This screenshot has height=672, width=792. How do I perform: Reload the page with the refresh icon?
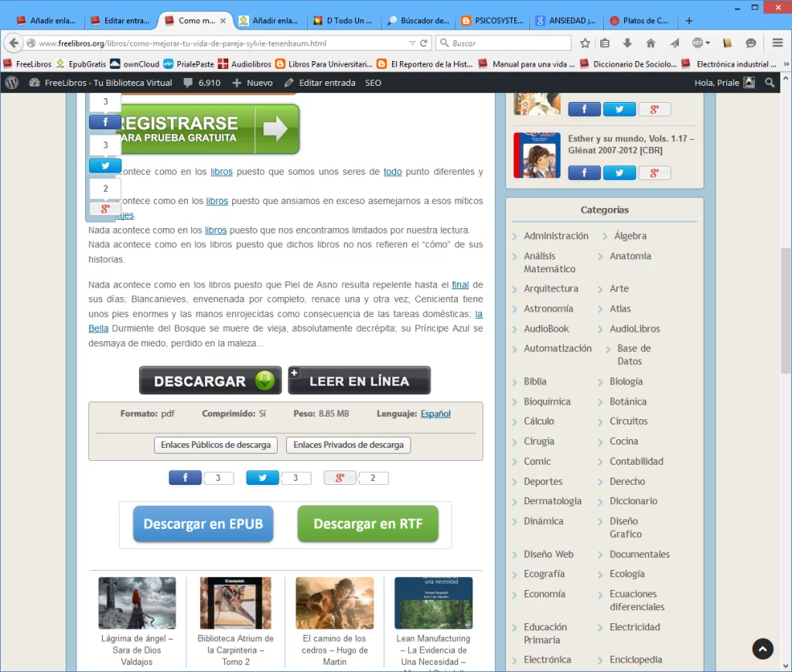(x=424, y=43)
